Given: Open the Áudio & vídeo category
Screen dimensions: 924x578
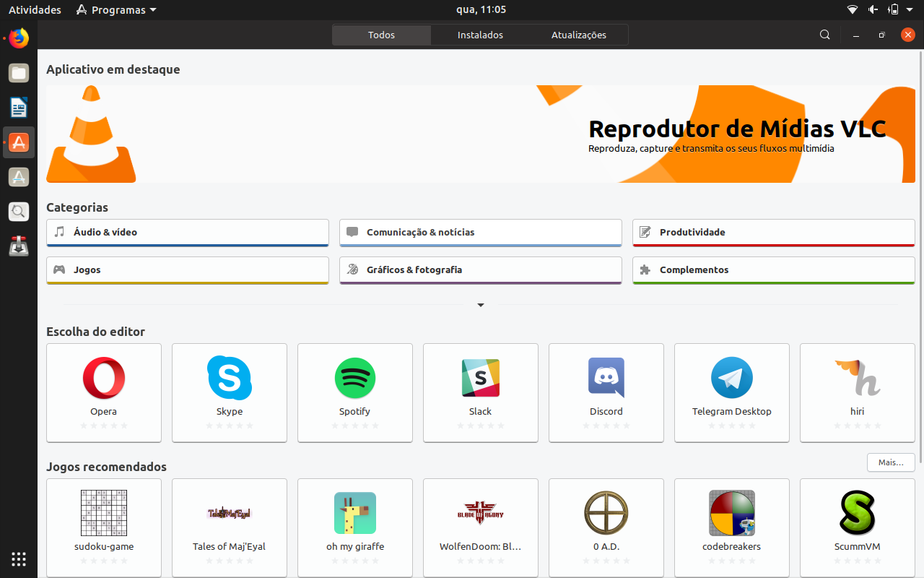Looking at the screenshot, I should click(x=188, y=233).
